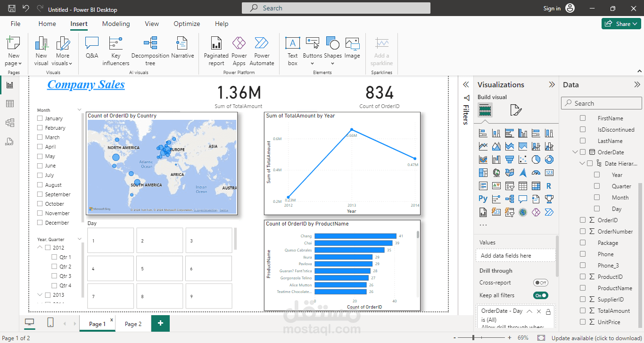This screenshot has height=343, width=644.
Task: Select the December month checkbox
Action: tap(40, 223)
